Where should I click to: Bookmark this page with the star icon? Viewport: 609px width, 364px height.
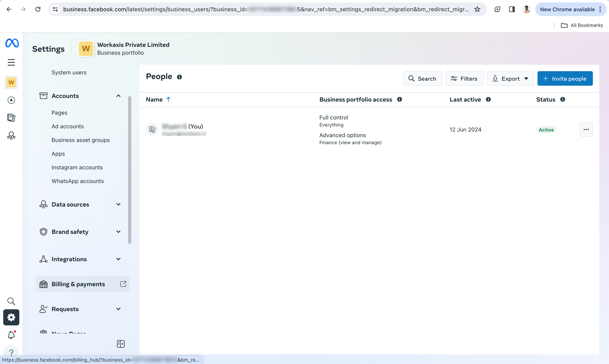coord(477,9)
